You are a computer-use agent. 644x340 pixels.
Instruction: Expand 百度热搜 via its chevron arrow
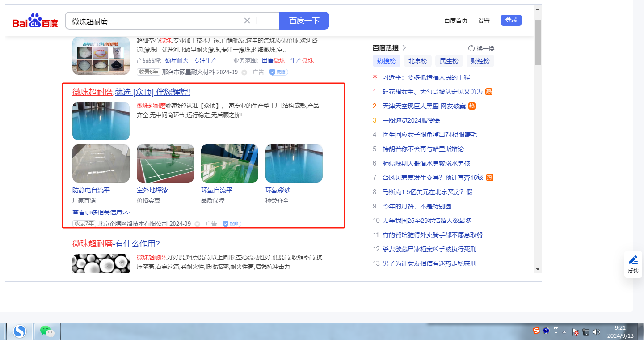coord(404,48)
